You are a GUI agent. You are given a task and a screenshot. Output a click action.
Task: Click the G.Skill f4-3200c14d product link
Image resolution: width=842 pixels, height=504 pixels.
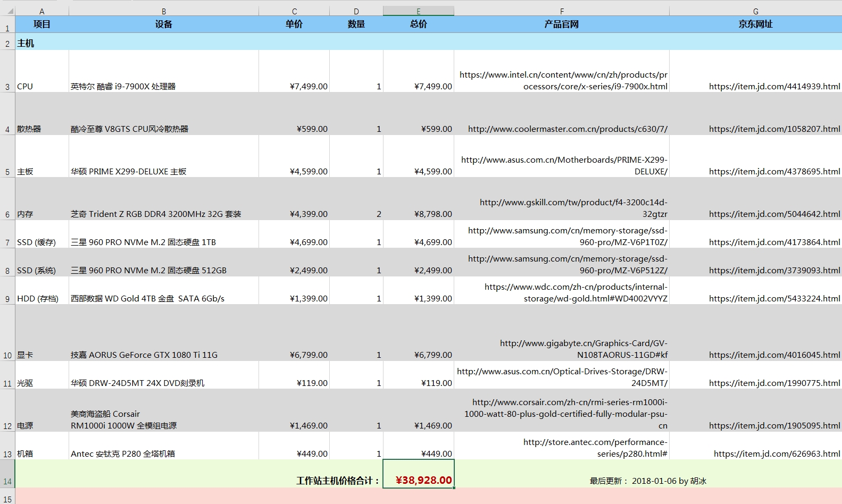tap(573, 208)
